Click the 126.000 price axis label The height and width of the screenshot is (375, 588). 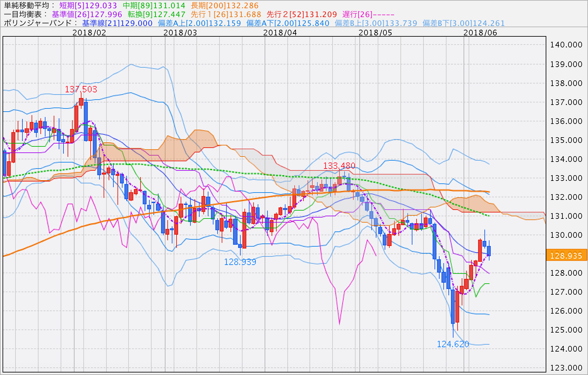pyautogui.click(x=566, y=311)
